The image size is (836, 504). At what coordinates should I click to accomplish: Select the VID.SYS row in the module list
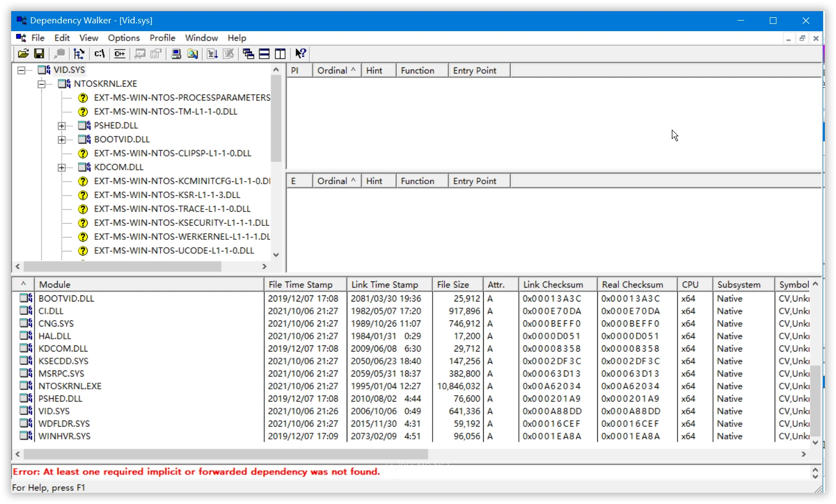[x=54, y=411]
